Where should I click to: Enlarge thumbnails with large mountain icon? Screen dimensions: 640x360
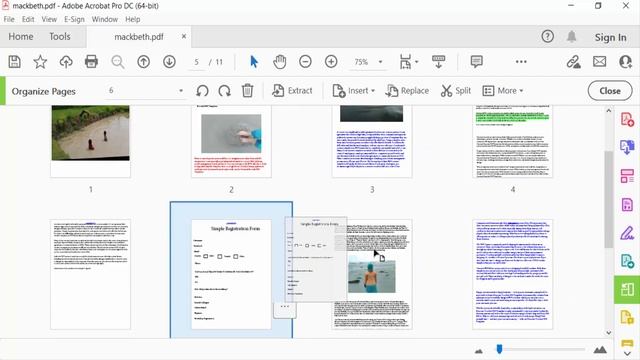pyautogui.click(x=600, y=349)
